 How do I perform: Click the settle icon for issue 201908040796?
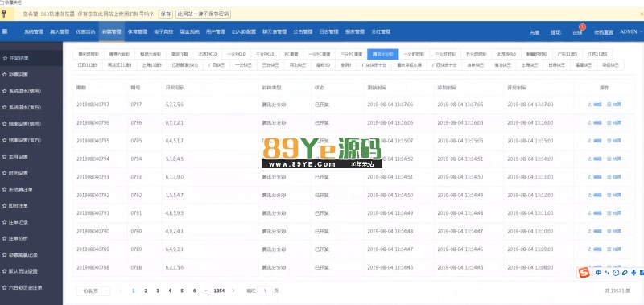click(x=609, y=123)
